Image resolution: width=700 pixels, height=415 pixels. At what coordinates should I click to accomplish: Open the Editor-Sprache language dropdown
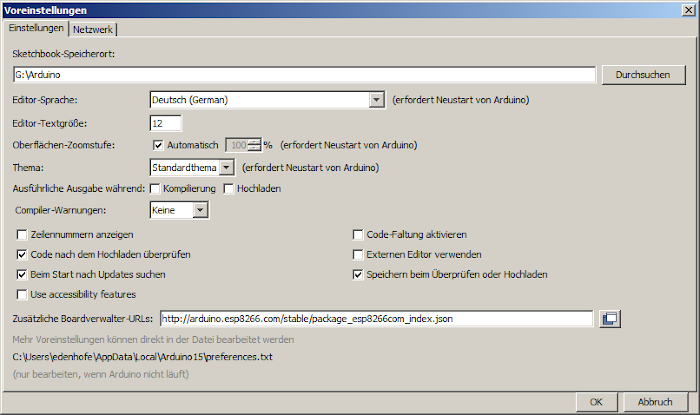point(376,100)
